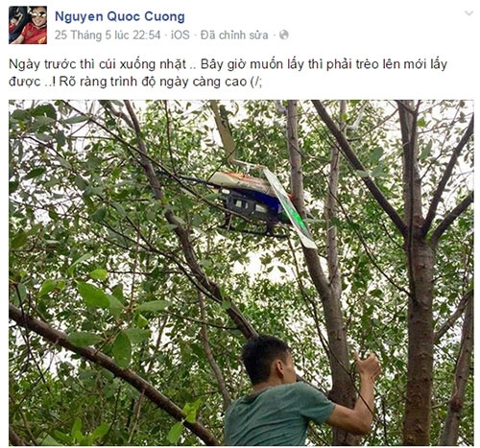Open the 25 Tháng 5 lúc 22:54 timestamp
Screen dimensions: 480x448
[x=108, y=35]
